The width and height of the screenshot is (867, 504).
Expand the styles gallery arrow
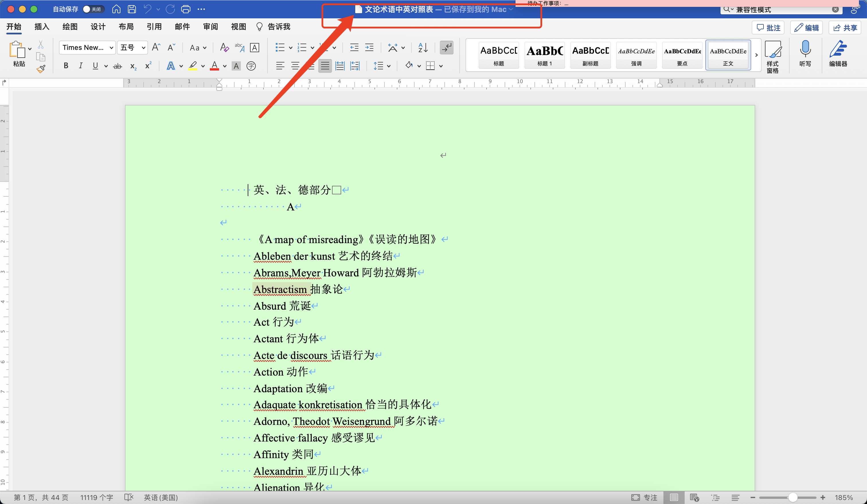click(756, 55)
